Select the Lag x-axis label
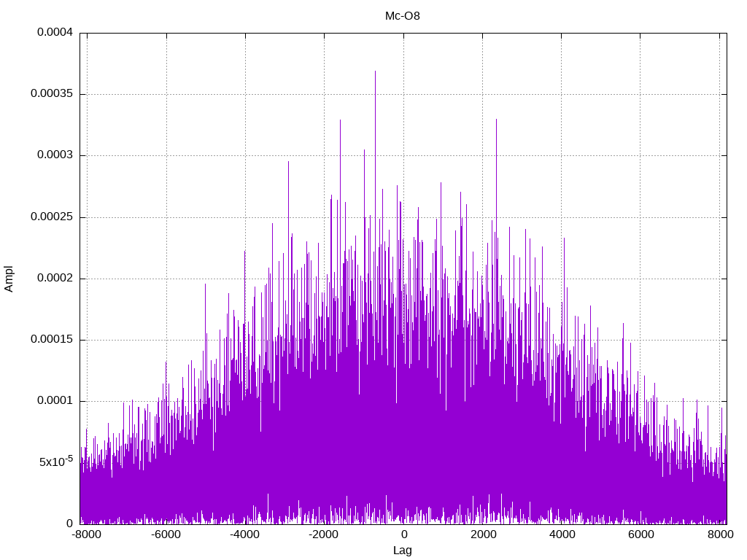747x560 pixels. click(x=402, y=551)
